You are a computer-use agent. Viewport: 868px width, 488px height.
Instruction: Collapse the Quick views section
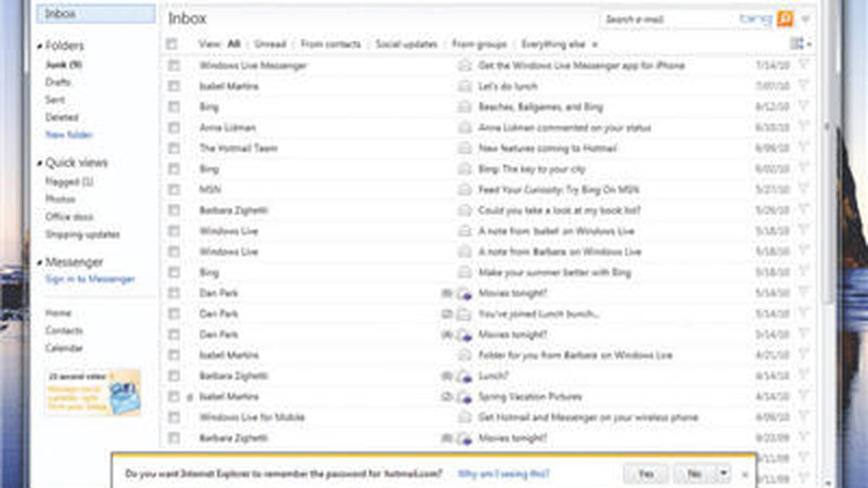pyautogui.click(x=40, y=163)
